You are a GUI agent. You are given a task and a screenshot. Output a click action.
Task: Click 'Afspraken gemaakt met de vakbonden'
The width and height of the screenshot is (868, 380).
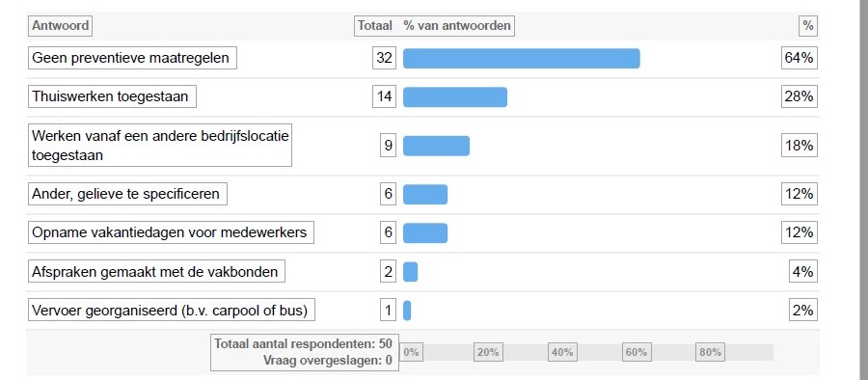pos(156,271)
